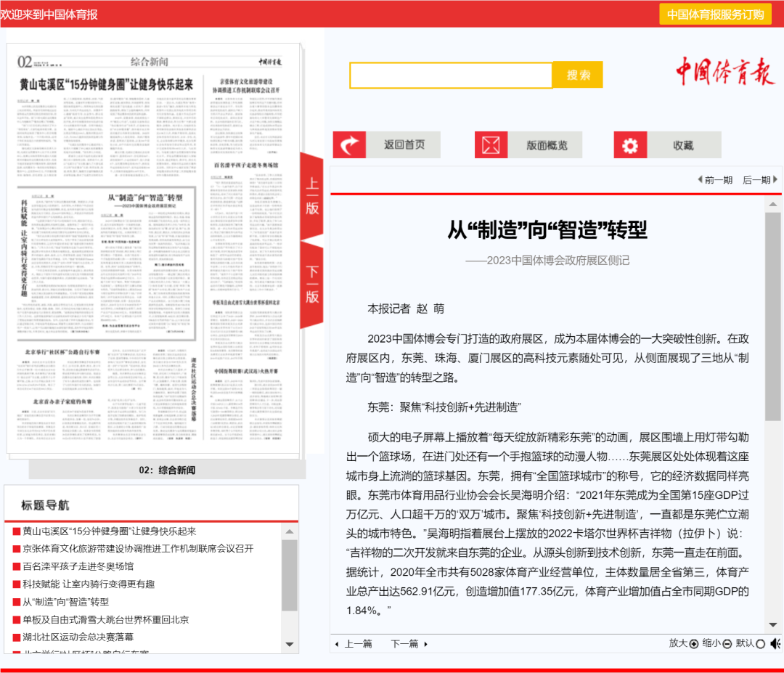Select 从"制造"向"智造"转型 in navigation list
Image resolution: width=784 pixels, height=673 pixels.
coord(65,602)
